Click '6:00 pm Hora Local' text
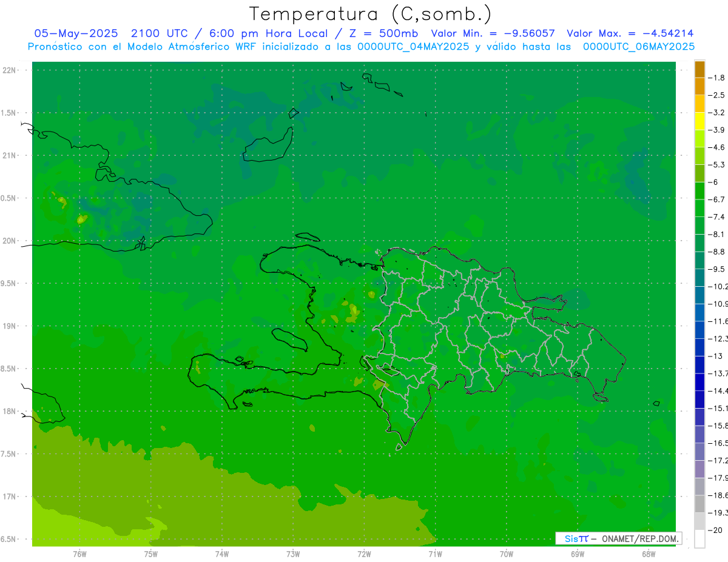 [269, 33]
